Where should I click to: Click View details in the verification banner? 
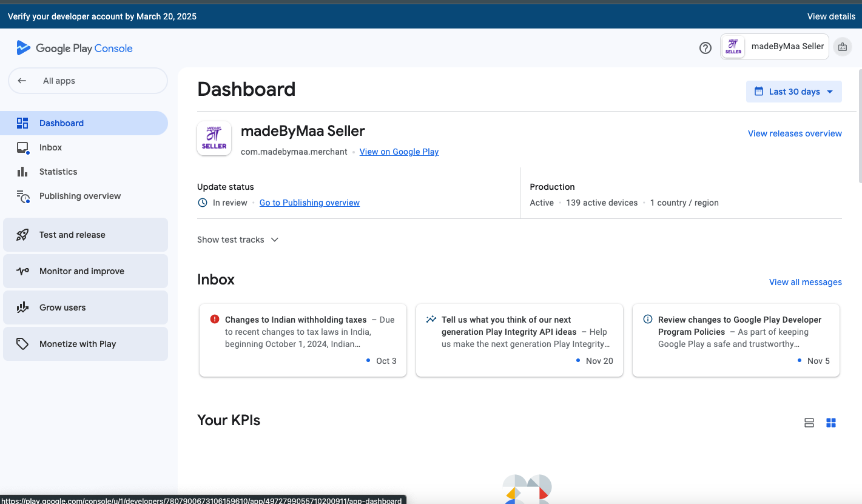[830, 16]
